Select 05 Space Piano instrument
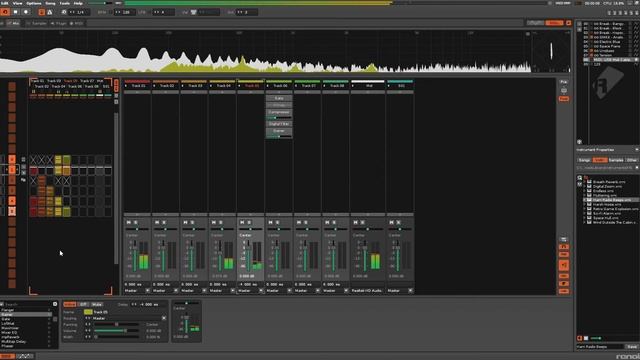Image resolution: width=640 pixels, height=360 pixels. (x=608, y=46)
